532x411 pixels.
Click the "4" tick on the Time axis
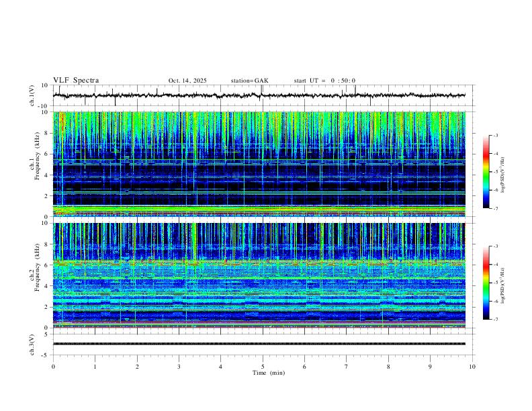(x=221, y=367)
